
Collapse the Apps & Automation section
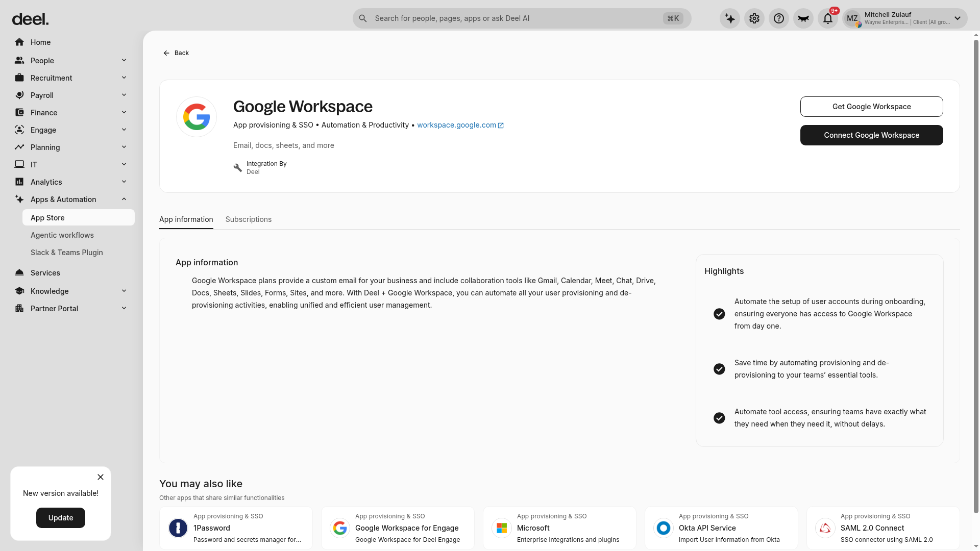pyautogui.click(x=124, y=199)
